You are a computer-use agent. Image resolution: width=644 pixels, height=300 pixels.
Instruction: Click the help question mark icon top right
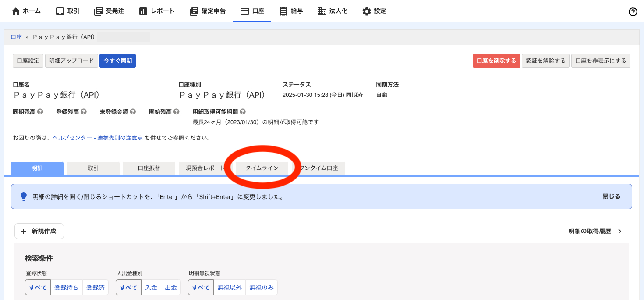633,12
